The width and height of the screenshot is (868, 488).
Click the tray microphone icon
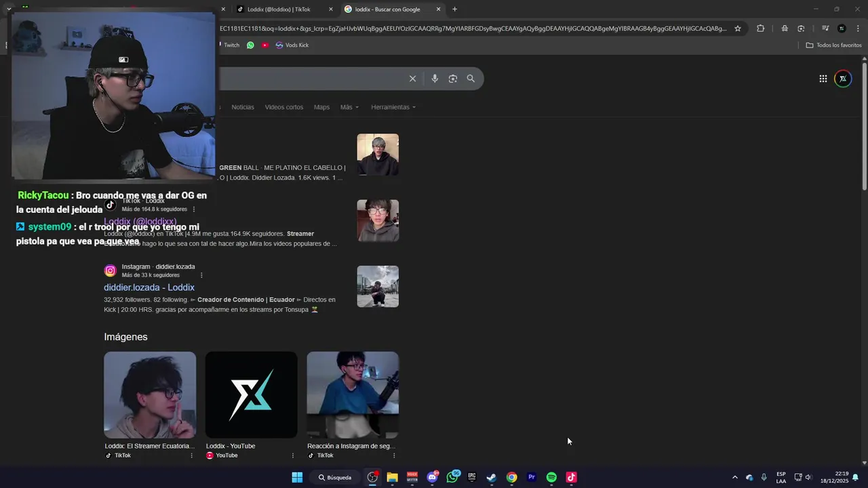point(764,477)
